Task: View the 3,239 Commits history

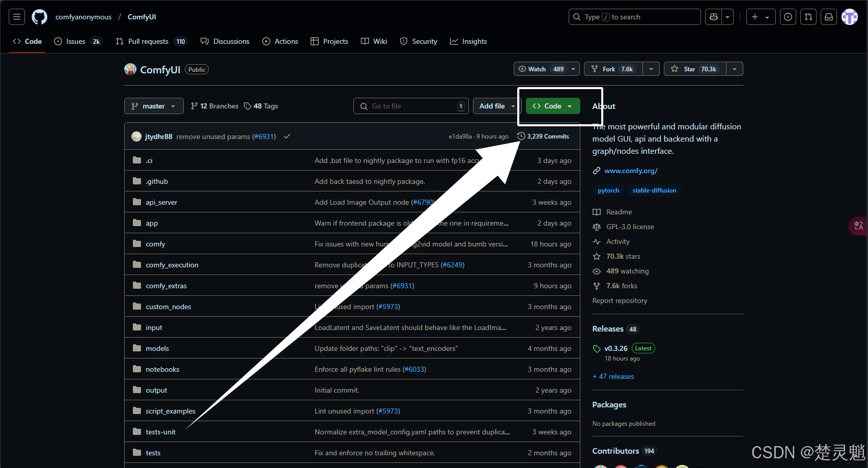Action: [543, 136]
